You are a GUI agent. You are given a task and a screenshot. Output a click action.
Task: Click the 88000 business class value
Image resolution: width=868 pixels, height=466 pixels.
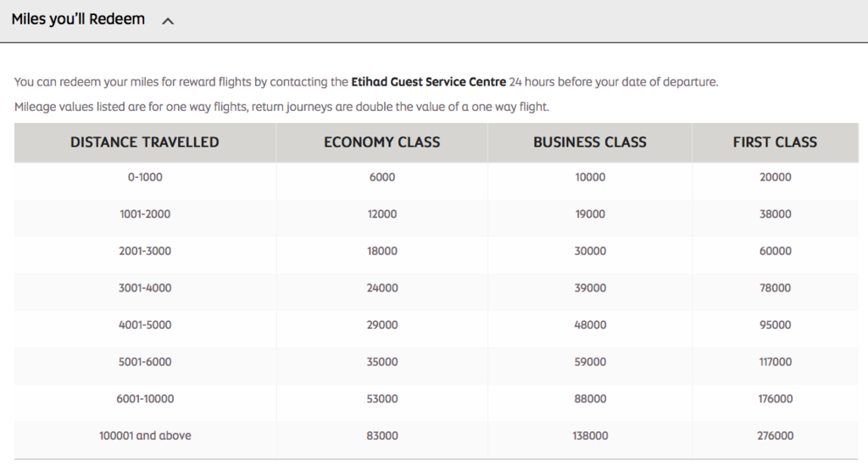(x=590, y=398)
